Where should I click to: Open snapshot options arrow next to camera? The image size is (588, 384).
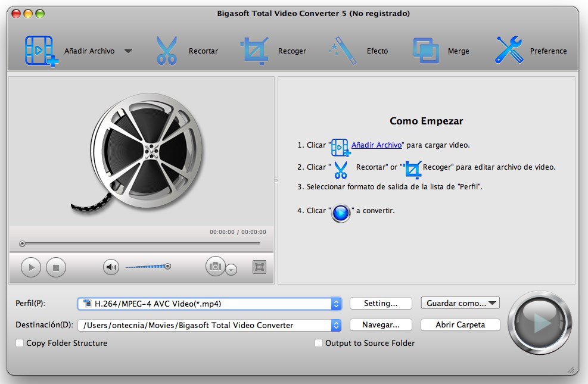pyautogui.click(x=231, y=270)
